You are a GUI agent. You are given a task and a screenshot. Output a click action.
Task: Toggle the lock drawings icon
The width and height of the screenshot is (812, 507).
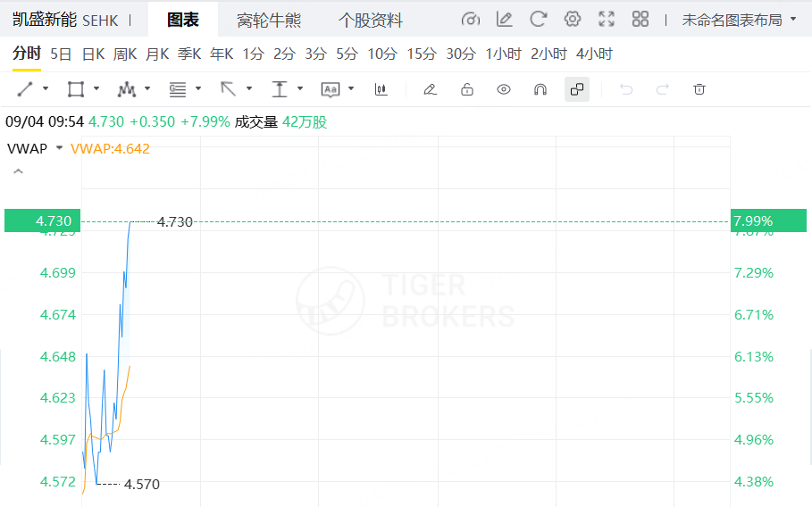click(467, 89)
